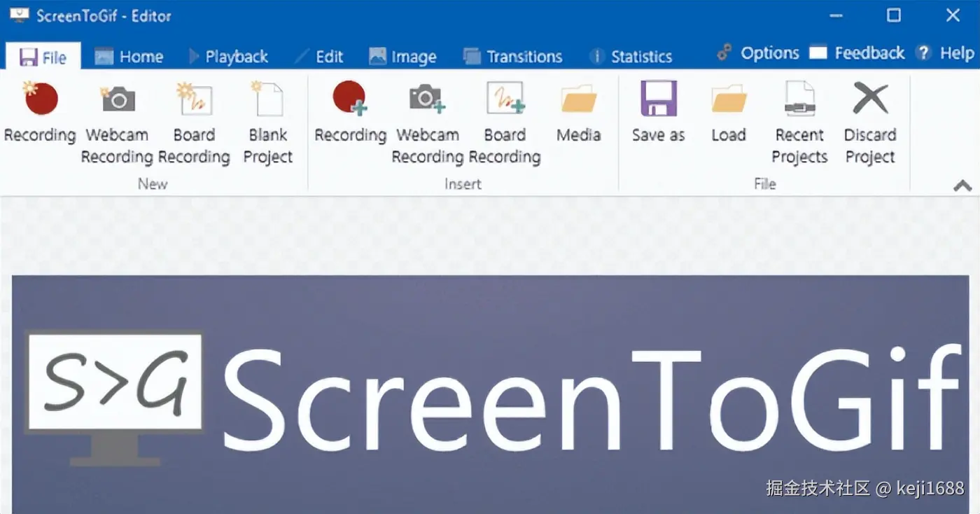The image size is (980, 514).
Task: Insert a Board Recording in Insert group
Action: [x=505, y=124]
